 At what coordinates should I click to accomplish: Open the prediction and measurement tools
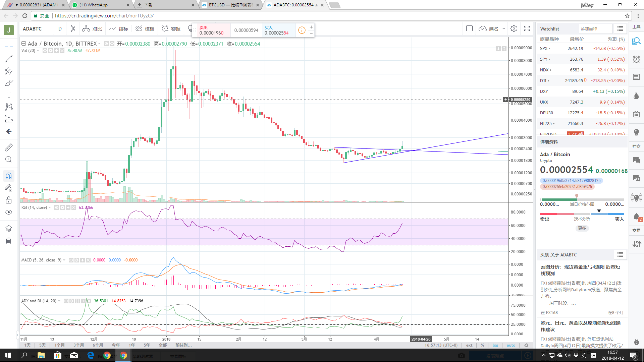9,119
